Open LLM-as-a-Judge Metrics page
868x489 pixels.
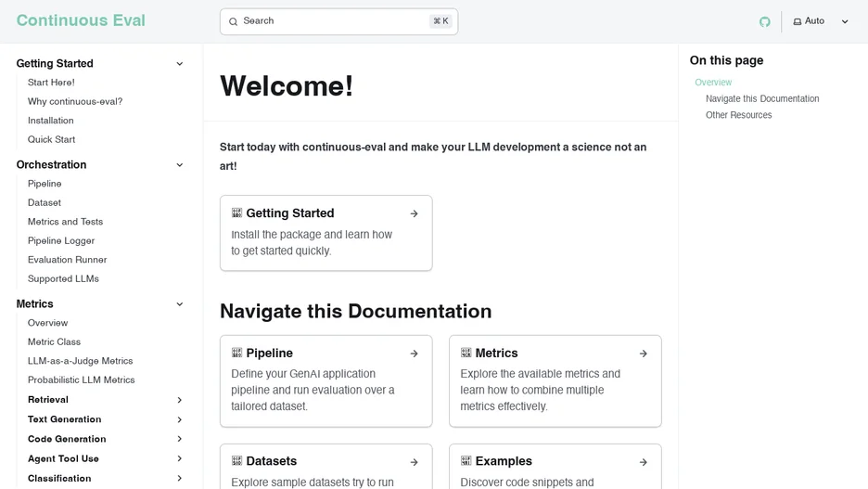pyautogui.click(x=81, y=361)
